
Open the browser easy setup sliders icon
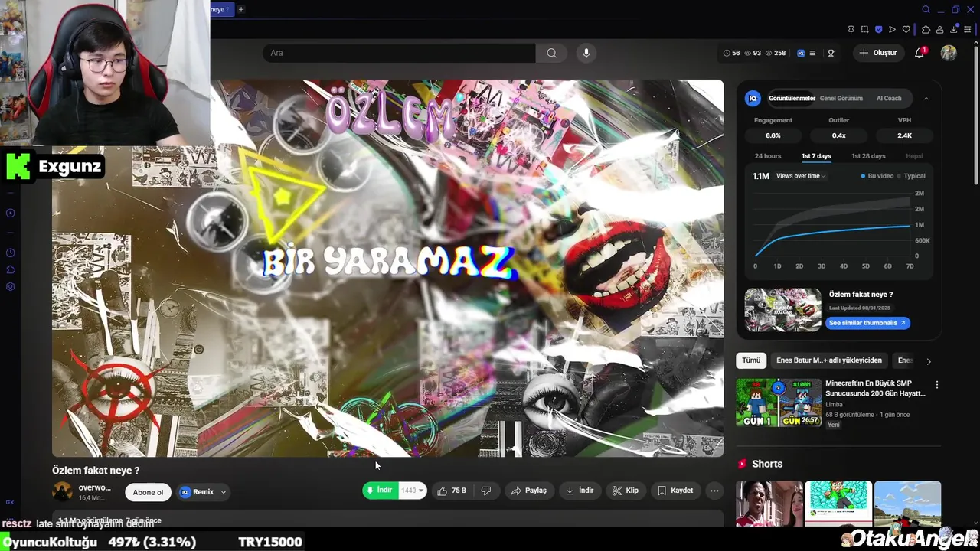click(x=968, y=30)
